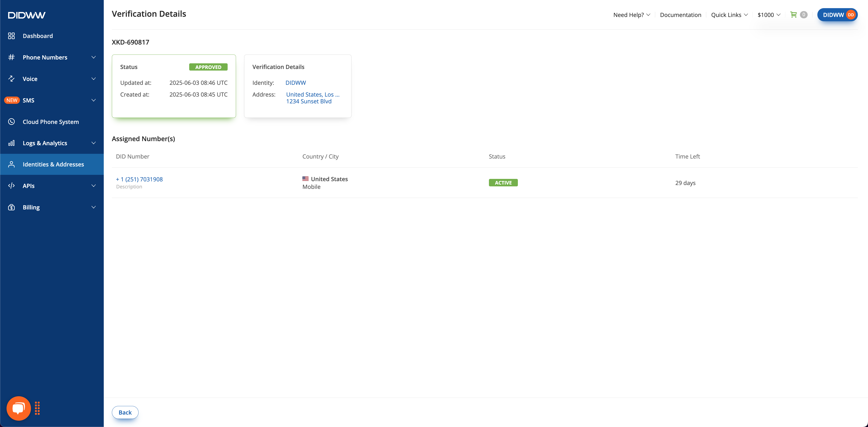
Task: Open the DIDWW account button
Action: pyautogui.click(x=837, y=15)
